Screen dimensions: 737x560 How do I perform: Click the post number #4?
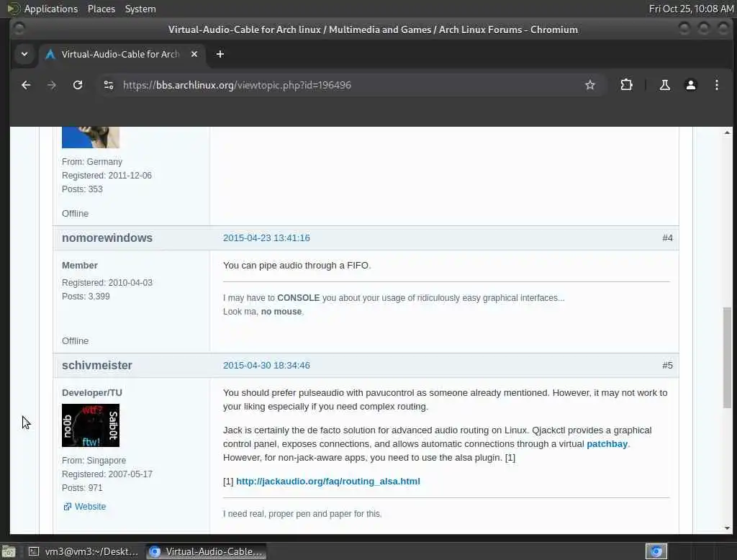(x=667, y=238)
